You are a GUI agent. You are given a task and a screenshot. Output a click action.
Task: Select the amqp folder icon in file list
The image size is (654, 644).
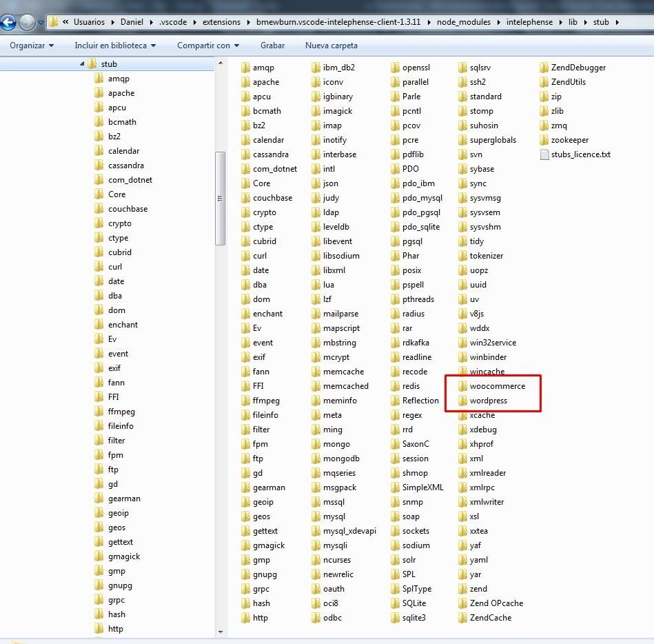click(245, 68)
